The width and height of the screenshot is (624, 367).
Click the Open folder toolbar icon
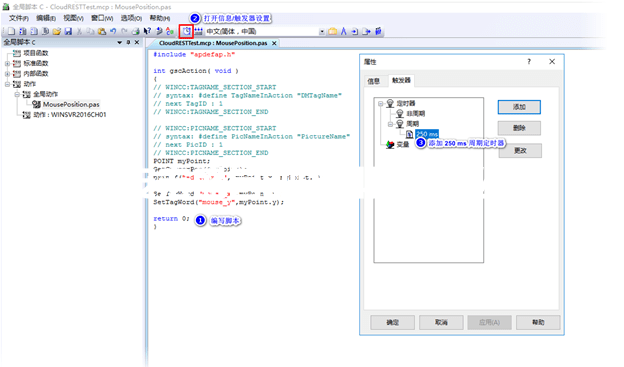coord(57,31)
